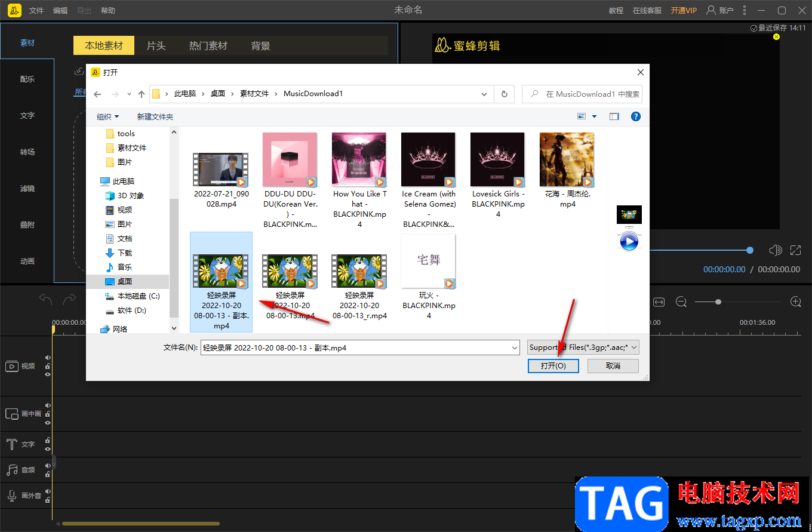812x532 pixels.
Task: Click the 打开(O) button
Action: tap(553, 365)
